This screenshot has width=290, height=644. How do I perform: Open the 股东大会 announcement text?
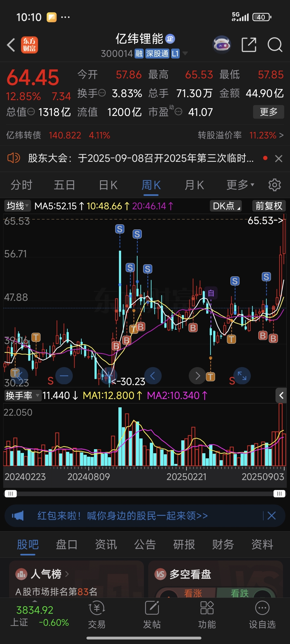[141, 158]
